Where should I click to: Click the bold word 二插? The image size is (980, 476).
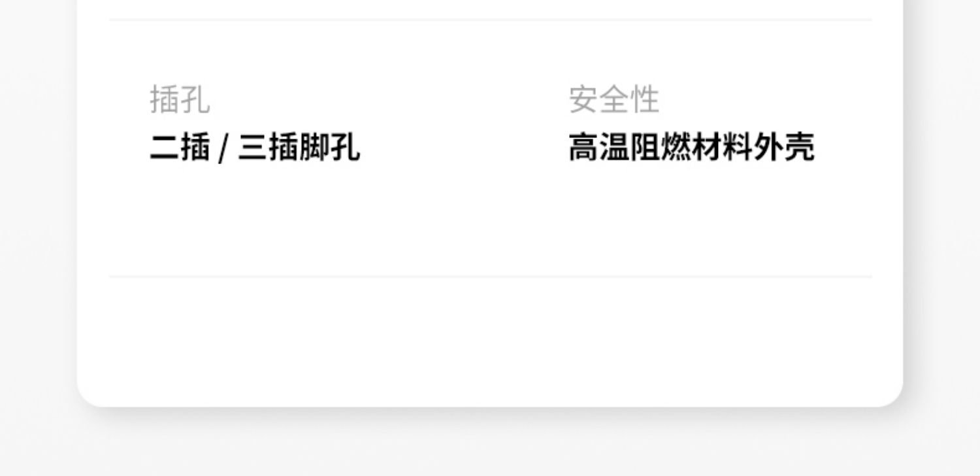pos(180,147)
